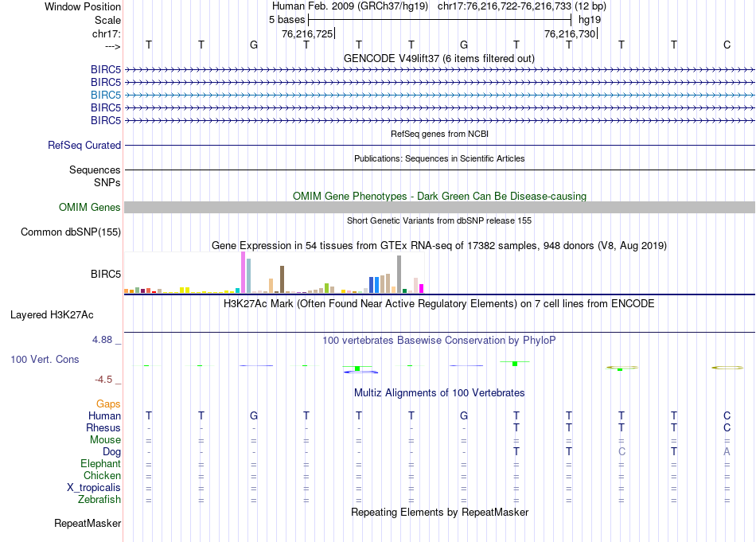Click the 76,216,725 coordinate marker
This screenshot has width=756, height=542.
[307, 33]
